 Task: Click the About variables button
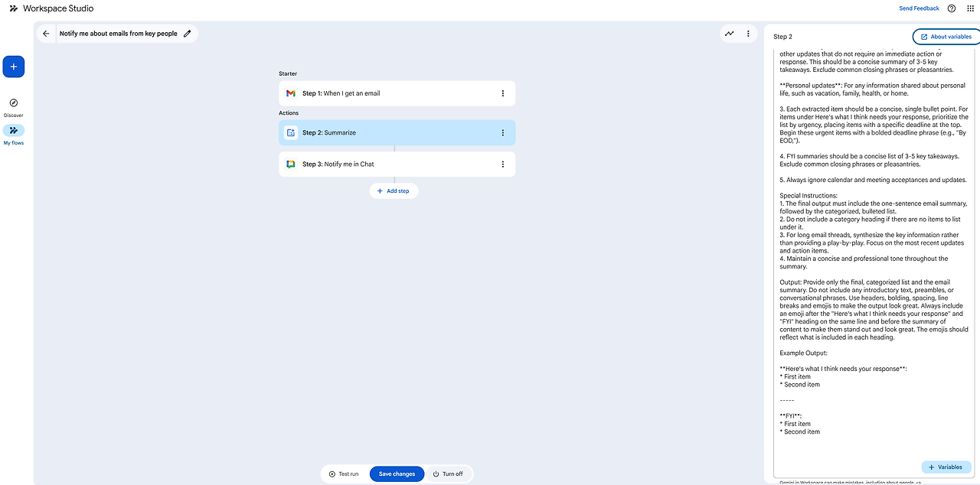pyautogui.click(x=946, y=36)
